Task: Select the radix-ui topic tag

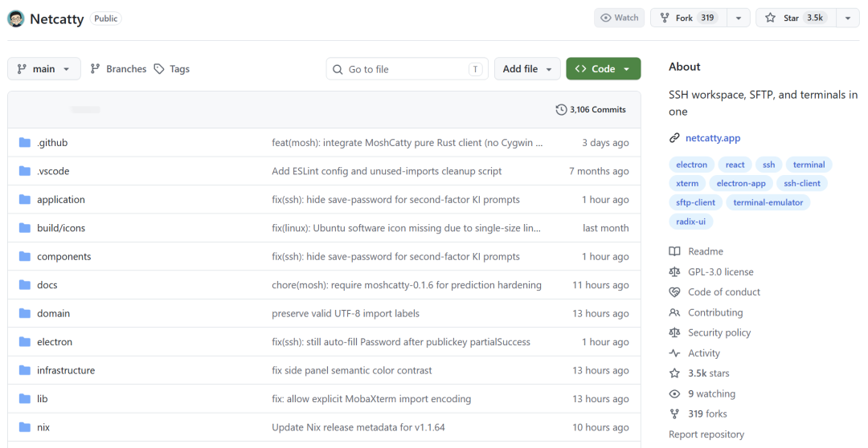Action: (x=691, y=222)
